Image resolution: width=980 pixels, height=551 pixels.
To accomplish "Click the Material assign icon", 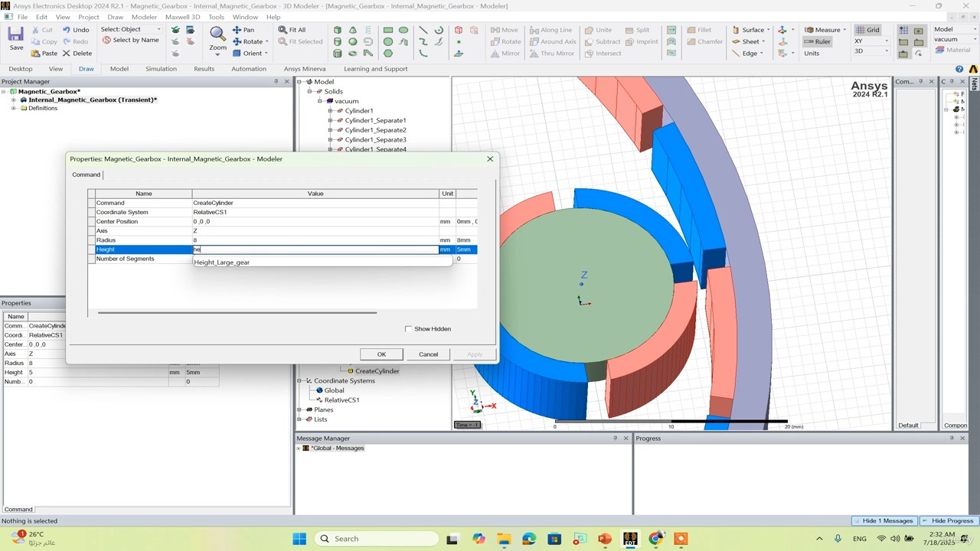I will pos(939,51).
